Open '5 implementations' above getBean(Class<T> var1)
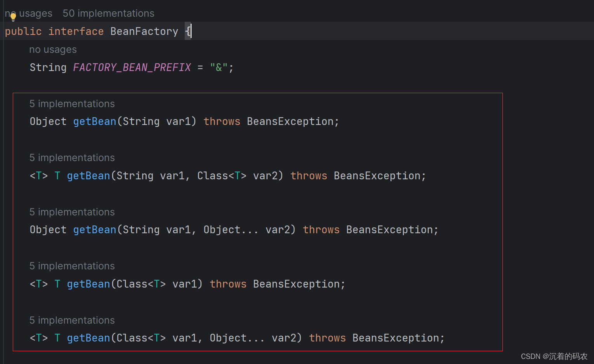594x364 pixels. (72, 266)
